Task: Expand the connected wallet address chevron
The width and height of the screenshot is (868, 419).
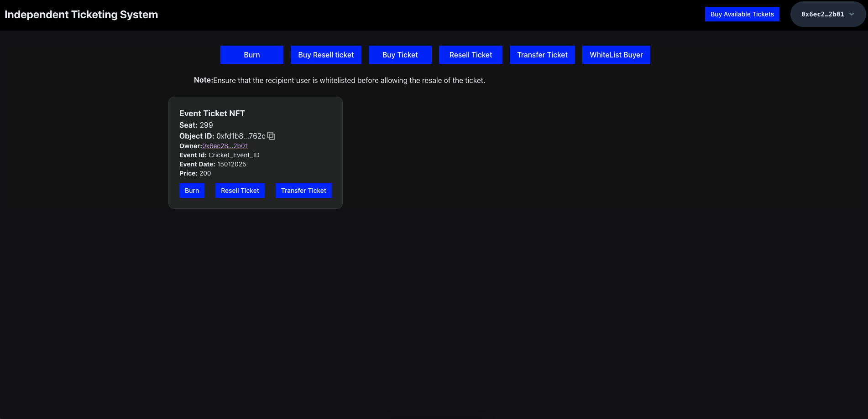Action: point(852,14)
